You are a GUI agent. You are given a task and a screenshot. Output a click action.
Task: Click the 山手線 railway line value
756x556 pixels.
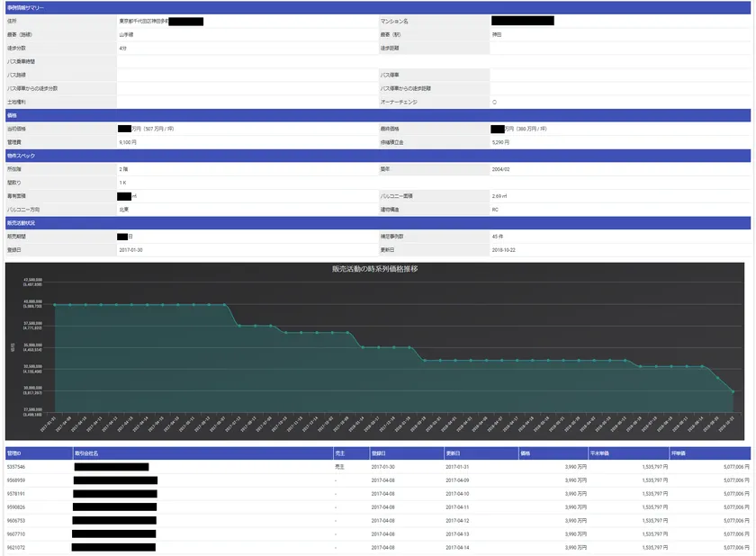click(x=126, y=33)
